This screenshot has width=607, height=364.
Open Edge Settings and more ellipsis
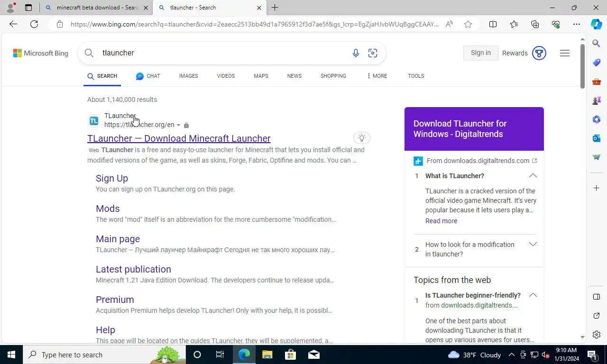(x=577, y=24)
